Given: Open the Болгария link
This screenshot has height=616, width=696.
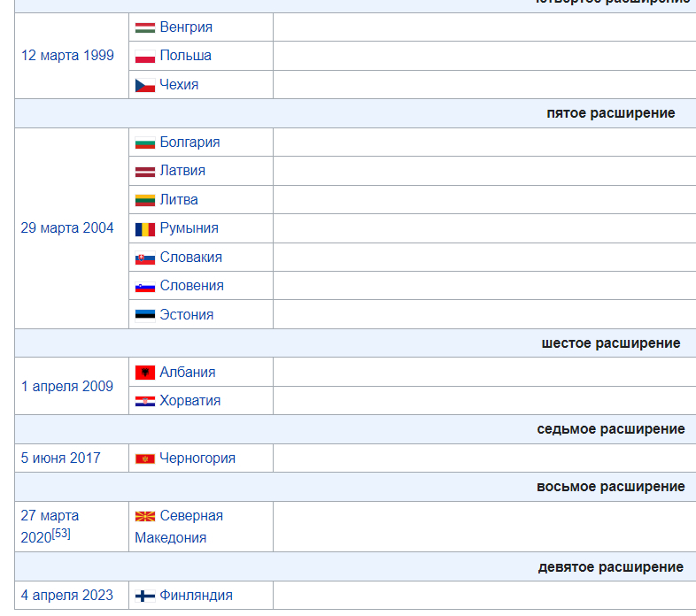Looking at the screenshot, I should (190, 142).
